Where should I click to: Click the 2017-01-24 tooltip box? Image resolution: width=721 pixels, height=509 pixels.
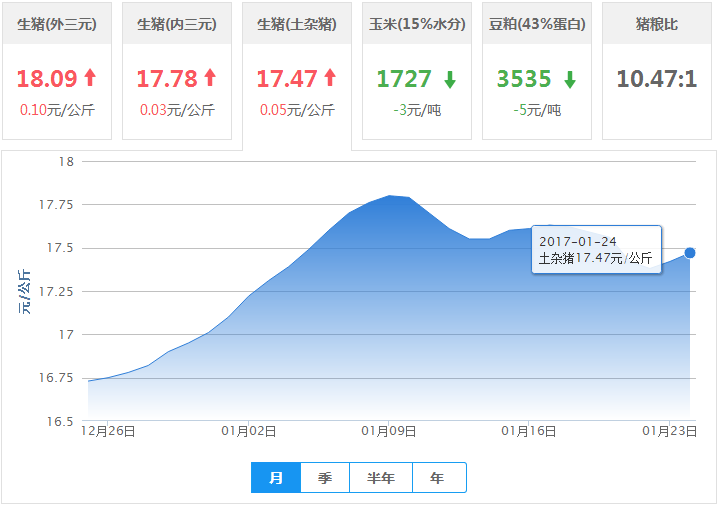[x=596, y=250]
